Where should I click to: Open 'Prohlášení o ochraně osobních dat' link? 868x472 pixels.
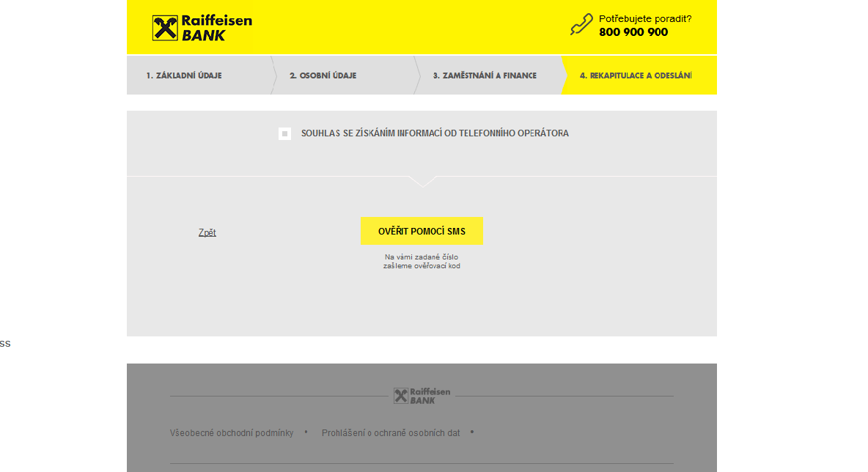(391, 433)
